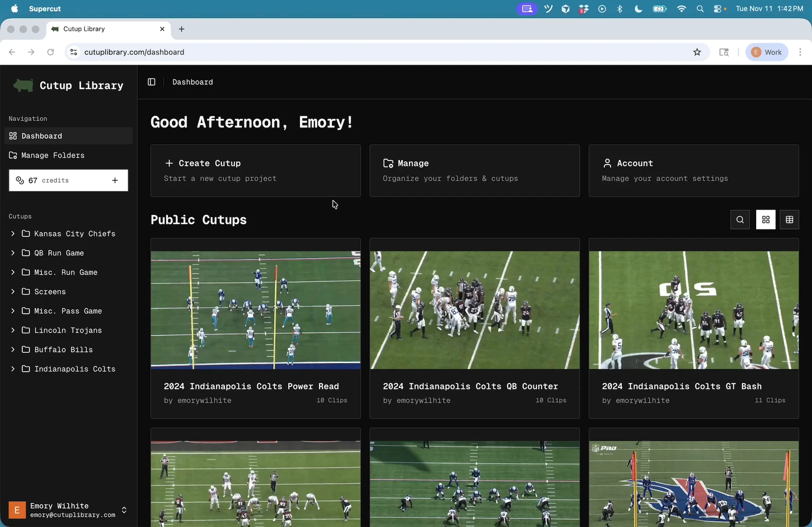The width and height of the screenshot is (812, 527).
Task: Click the "2024 Indianapolis Colts GT Bash" title
Action: point(682,386)
